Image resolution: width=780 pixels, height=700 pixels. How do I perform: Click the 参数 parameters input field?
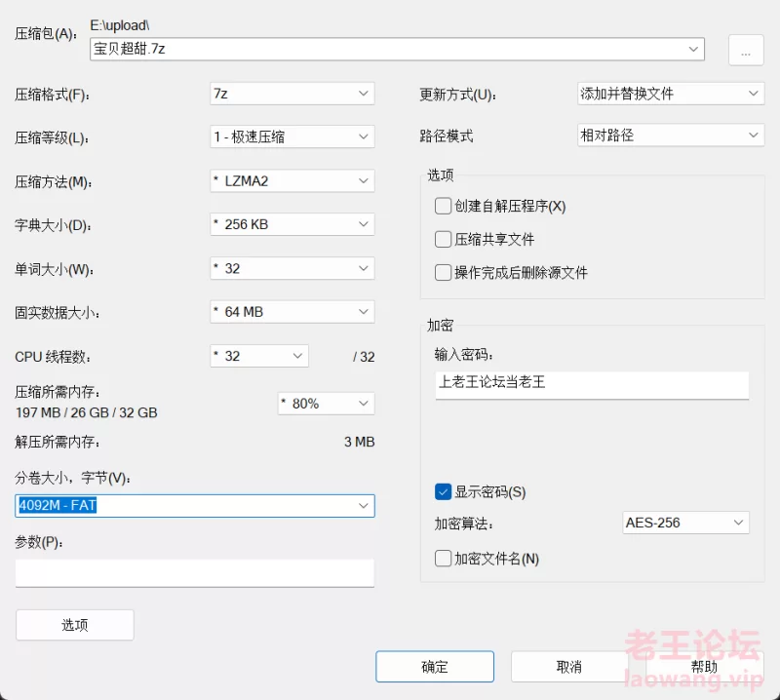pos(194,572)
